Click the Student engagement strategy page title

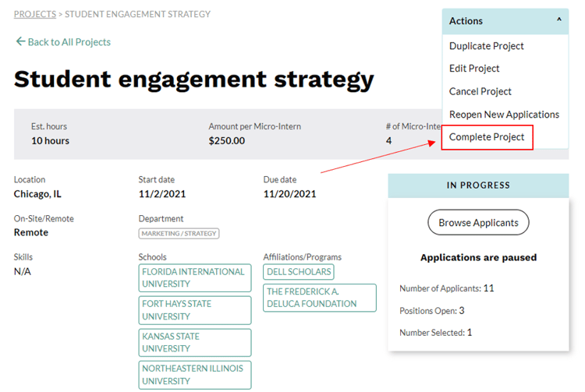(194, 79)
